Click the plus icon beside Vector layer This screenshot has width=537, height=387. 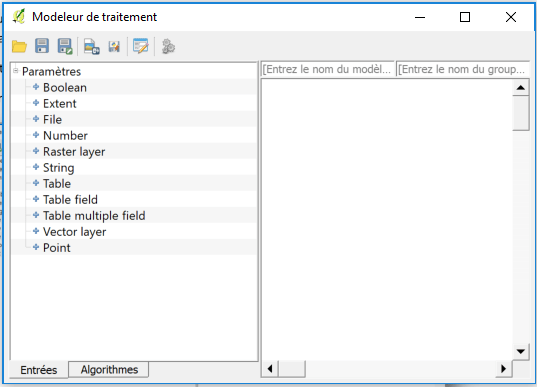pos(36,231)
